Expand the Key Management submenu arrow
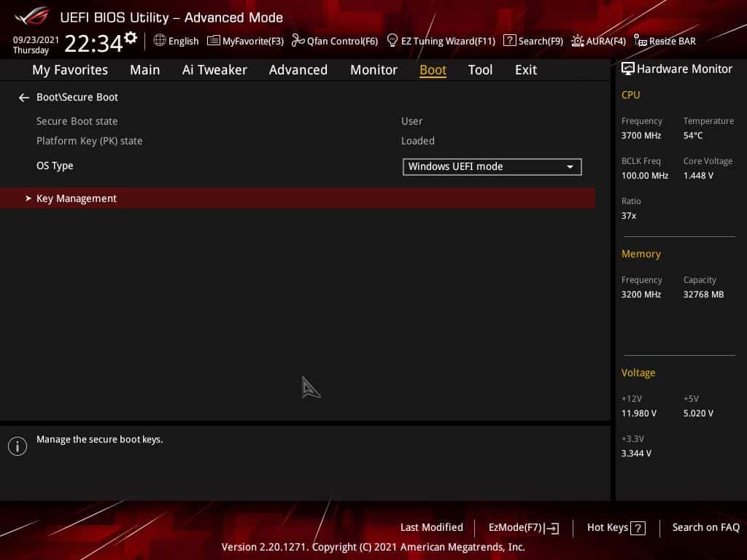This screenshot has width=747, height=560. tap(28, 198)
